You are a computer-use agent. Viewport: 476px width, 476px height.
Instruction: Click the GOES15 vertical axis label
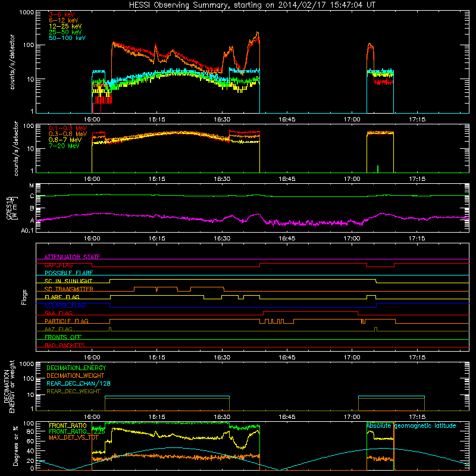point(12,208)
